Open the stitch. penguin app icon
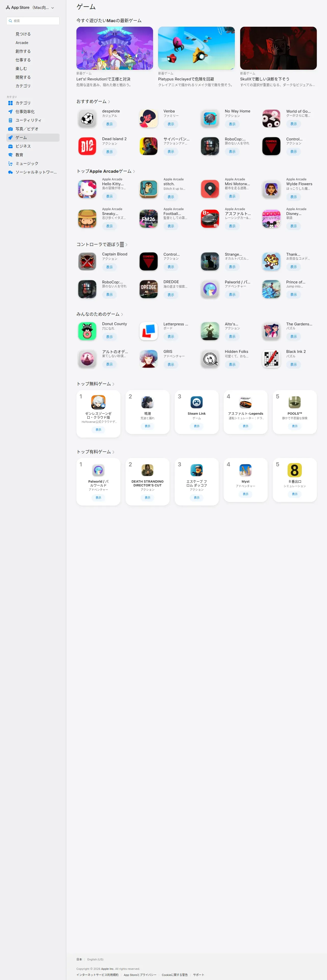327x980 pixels. (x=148, y=189)
